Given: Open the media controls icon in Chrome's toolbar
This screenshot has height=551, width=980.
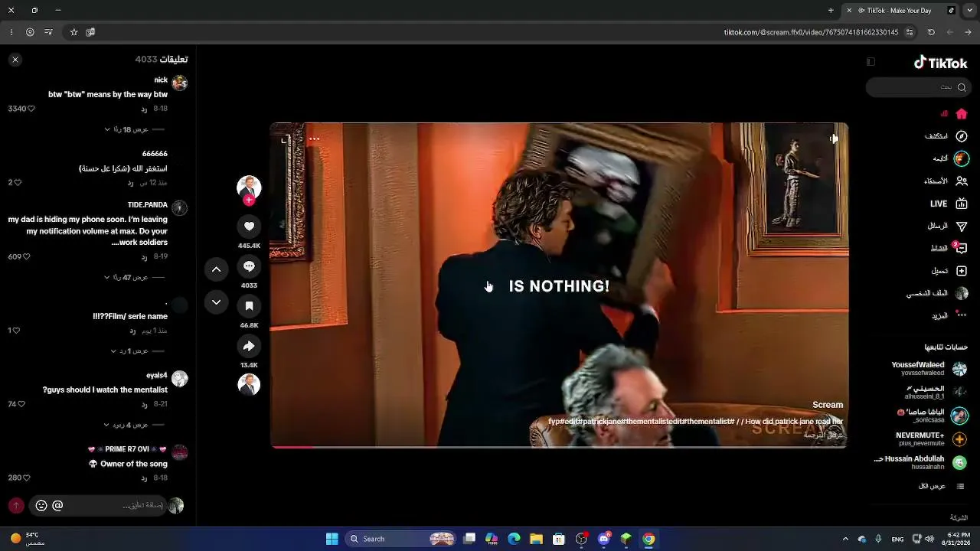Looking at the screenshot, I should (49, 32).
